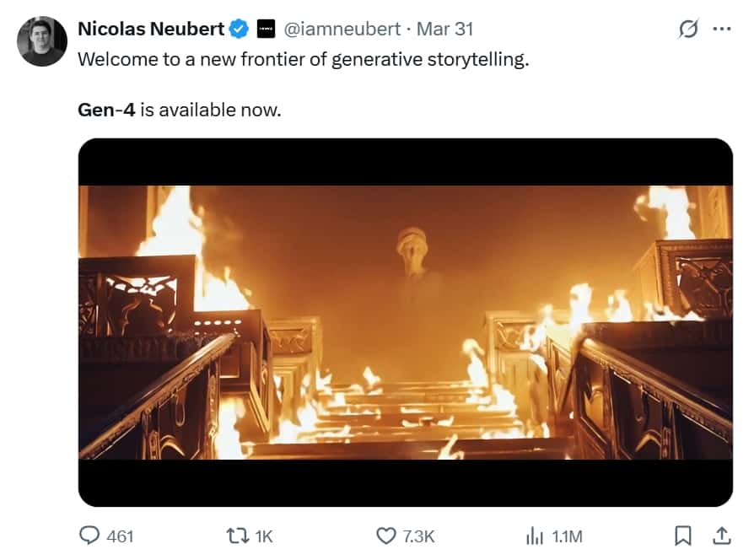Open the share post icon
This screenshot has width=754, height=560.
[x=722, y=536]
